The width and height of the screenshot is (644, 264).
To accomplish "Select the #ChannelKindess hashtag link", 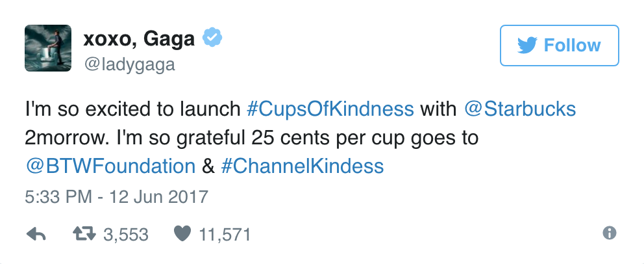I will click(302, 166).
